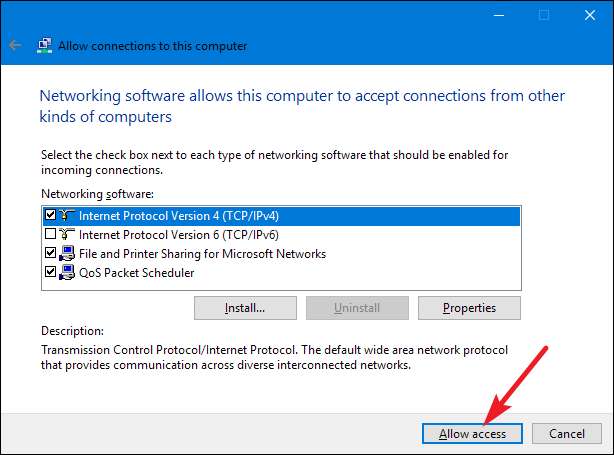Click the Internet Protocol Version 6 network icon
614x455 pixels.
pyautogui.click(x=67, y=234)
